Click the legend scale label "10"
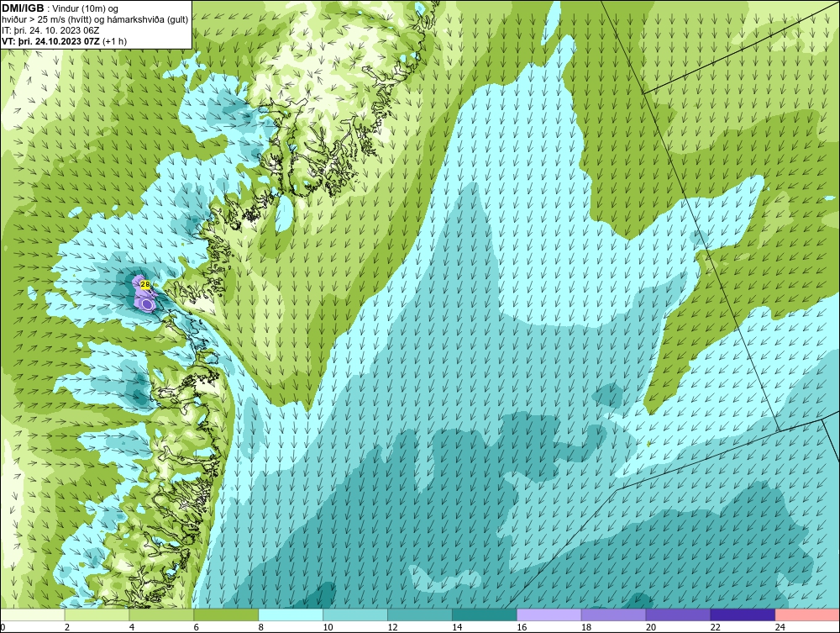This screenshot has height=633, width=840. coord(328,627)
